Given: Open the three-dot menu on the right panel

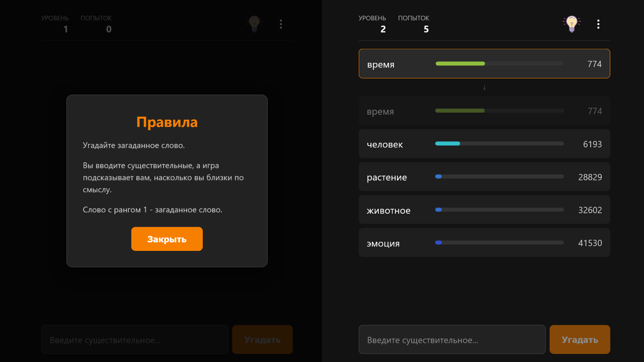Looking at the screenshot, I should (598, 24).
